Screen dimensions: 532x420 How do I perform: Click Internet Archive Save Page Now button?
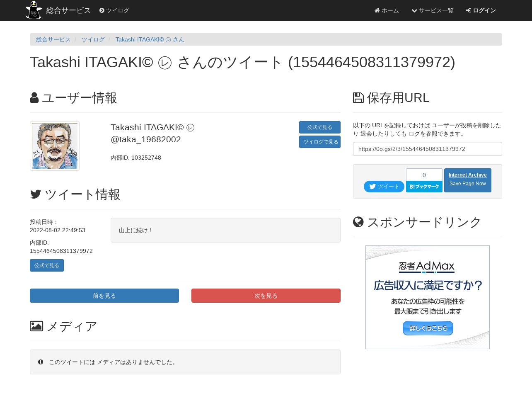(x=468, y=180)
